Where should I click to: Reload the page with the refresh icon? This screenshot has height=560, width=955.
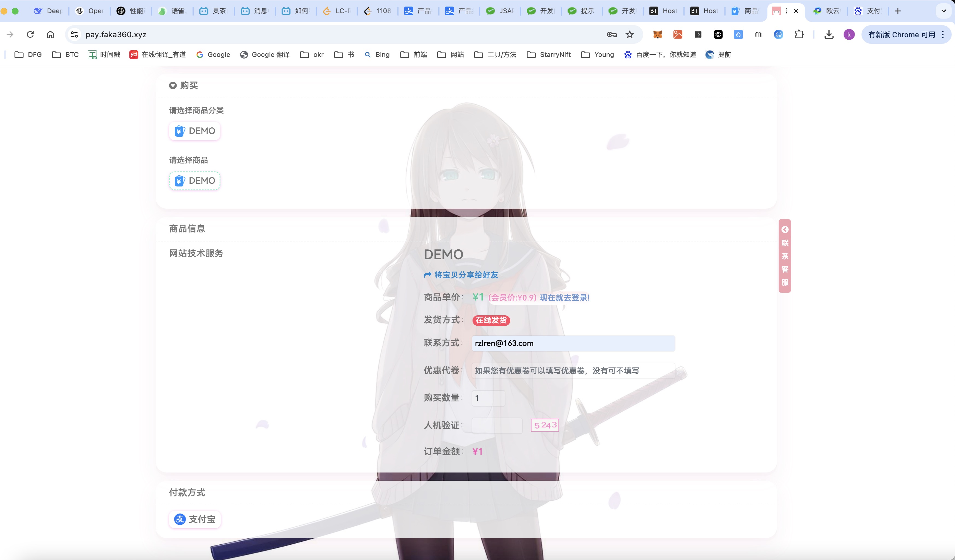(x=30, y=34)
